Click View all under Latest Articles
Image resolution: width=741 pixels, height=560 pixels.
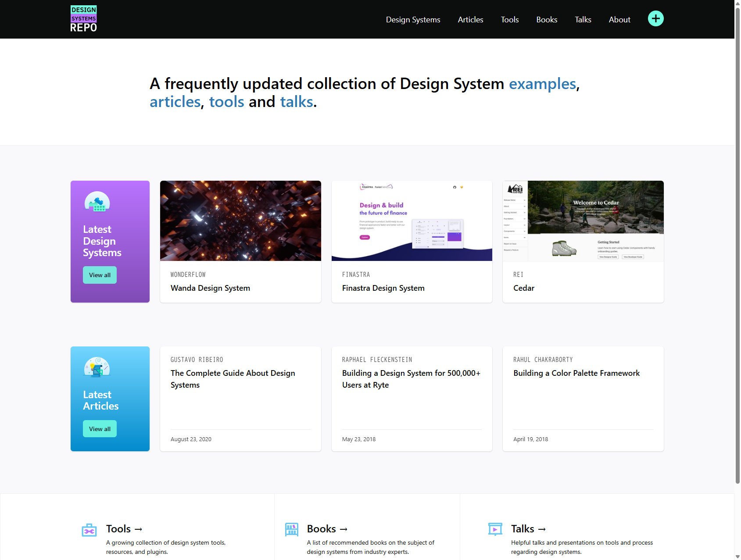(x=100, y=428)
